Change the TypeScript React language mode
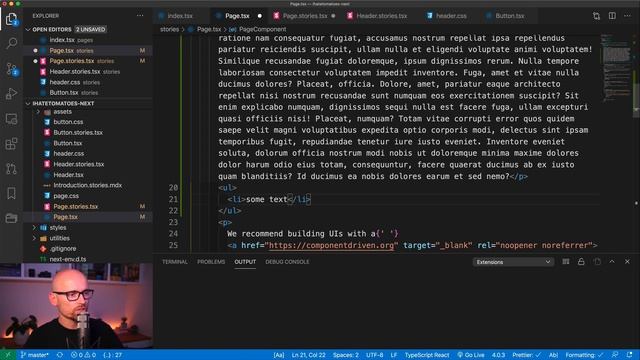The height and width of the screenshot is (360, 640). point(427,355)
